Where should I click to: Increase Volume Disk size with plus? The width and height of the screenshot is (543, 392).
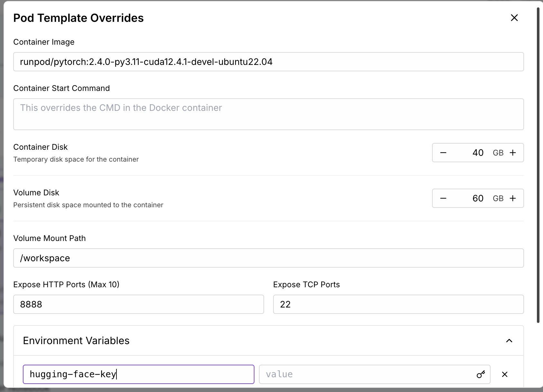click(513, 198)
